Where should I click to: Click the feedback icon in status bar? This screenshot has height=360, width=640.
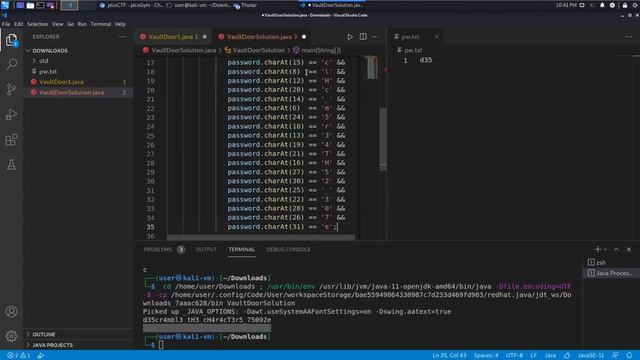(615, 356)
